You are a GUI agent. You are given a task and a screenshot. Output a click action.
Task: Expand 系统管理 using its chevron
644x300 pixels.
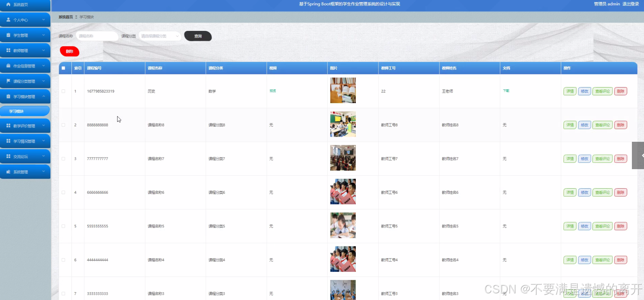[x=43, y=171]
